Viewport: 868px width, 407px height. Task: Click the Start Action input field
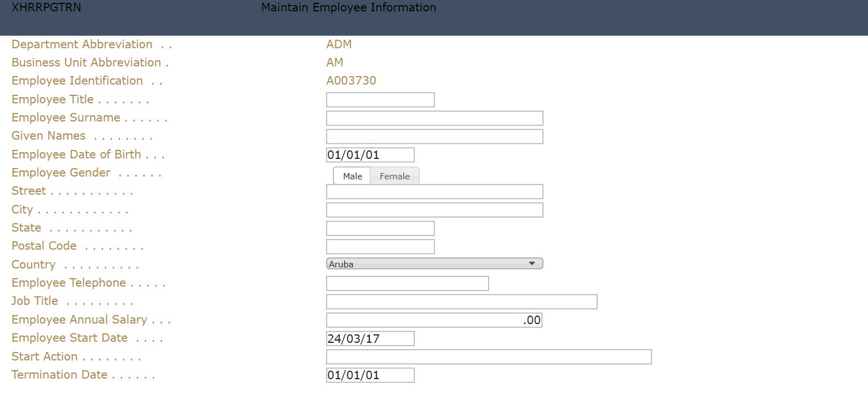(489, 357)
